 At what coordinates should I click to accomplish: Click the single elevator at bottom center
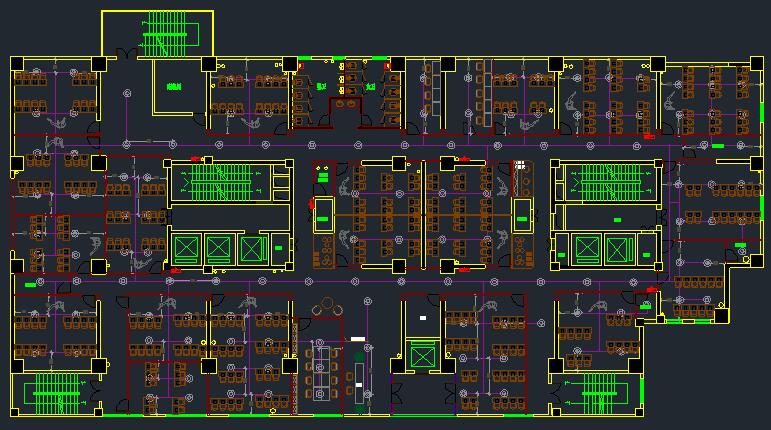coord(422,355)
